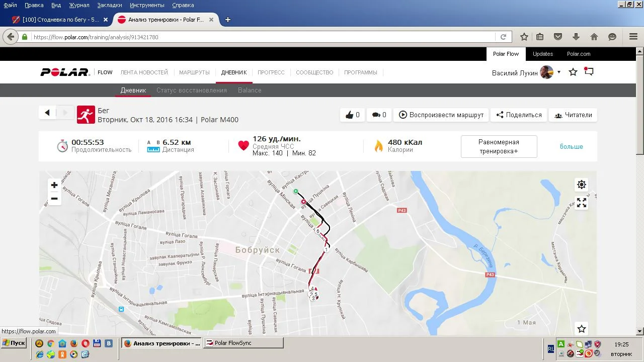Launch Chrome from quick launch bar
The image size is (644, 362).
[x=51, y=343]
